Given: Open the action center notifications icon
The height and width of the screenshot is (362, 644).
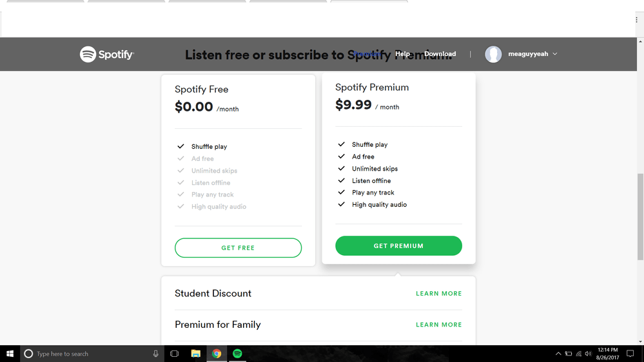Looking at the screenshot, I should click(630, 354).
